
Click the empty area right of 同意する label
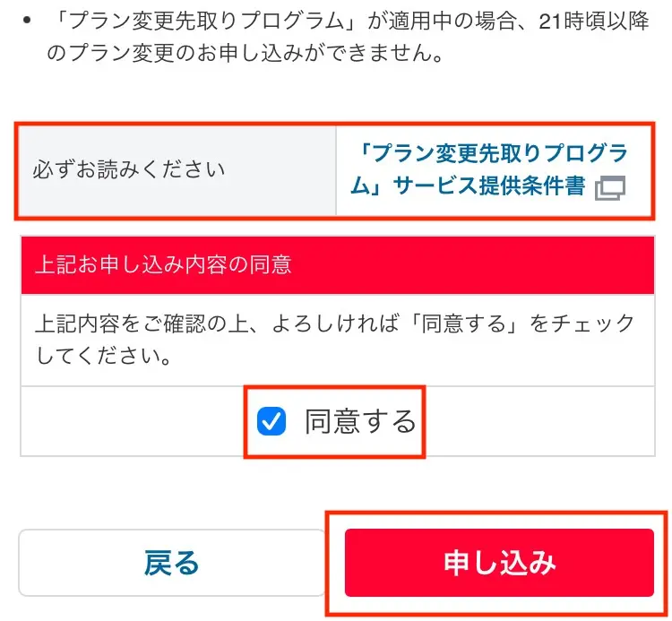[540, 421]
